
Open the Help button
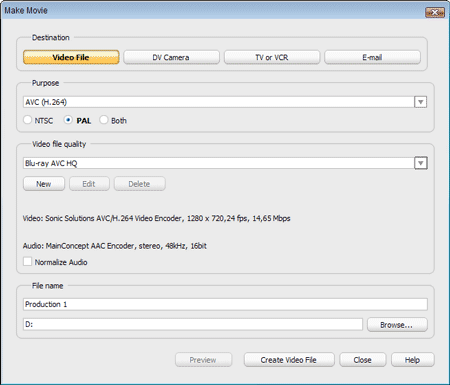point(412,360)
